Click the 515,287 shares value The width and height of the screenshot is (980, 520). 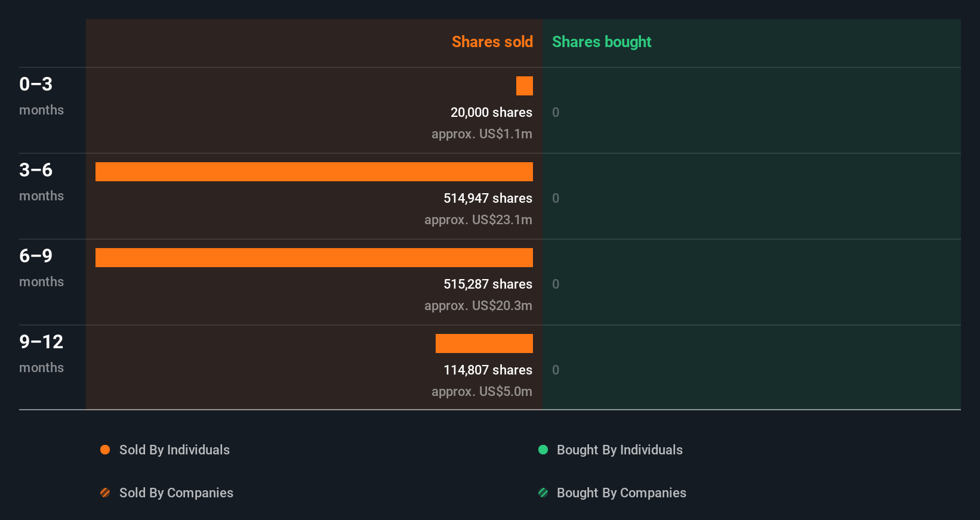[x=488, y=284]
